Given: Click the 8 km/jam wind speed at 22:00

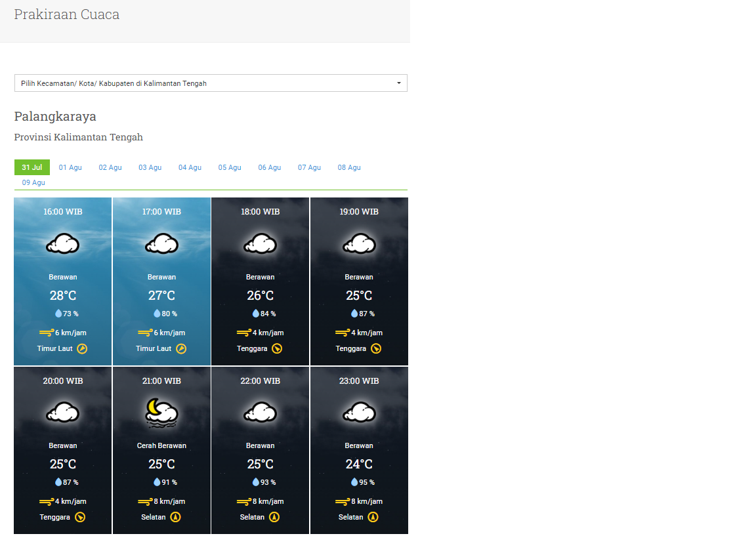Looking at the screenshot, I should 268,501.
